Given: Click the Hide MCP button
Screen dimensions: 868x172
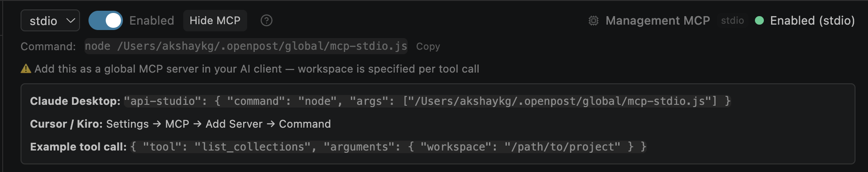Looking at the screenshot, I should coord(215,21).
